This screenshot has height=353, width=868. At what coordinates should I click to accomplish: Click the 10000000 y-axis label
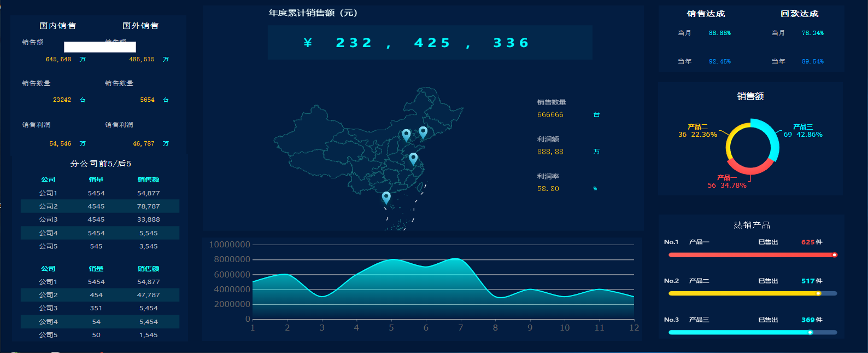230,245
